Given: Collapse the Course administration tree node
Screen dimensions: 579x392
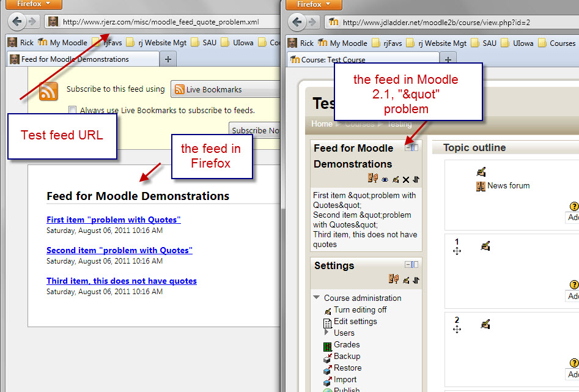Looking at the screenshot, I should coord(317,297).
